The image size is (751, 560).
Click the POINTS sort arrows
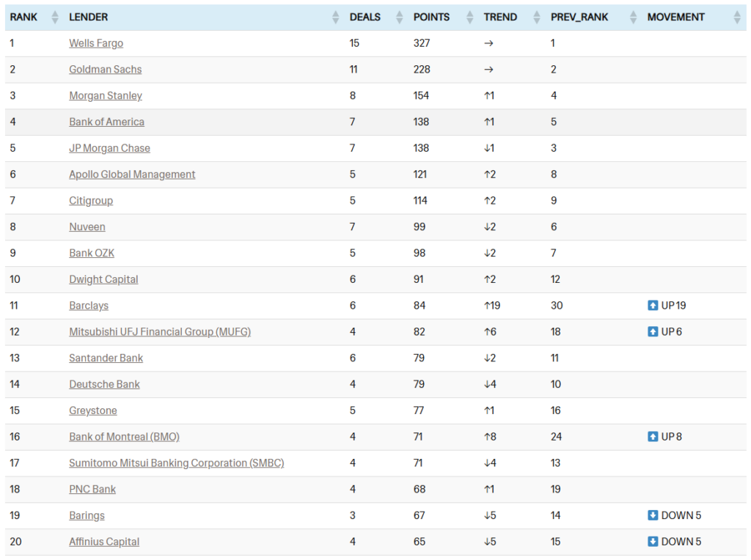click(x=470, y=18)
